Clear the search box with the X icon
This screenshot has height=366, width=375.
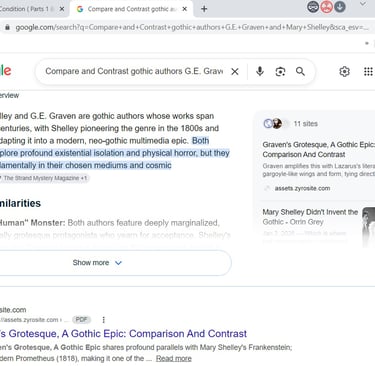[x=235, y=71]
